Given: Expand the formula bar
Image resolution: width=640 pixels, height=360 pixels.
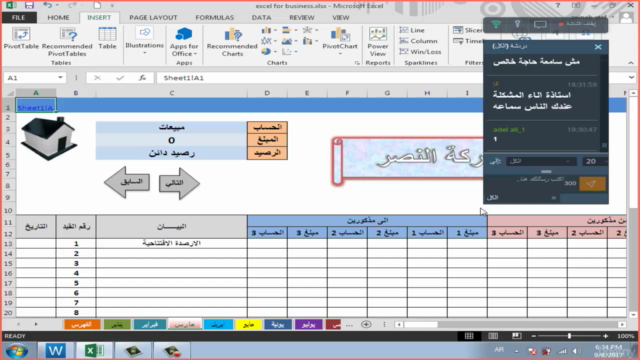Looking at the screenshot, I should point(631,78).
